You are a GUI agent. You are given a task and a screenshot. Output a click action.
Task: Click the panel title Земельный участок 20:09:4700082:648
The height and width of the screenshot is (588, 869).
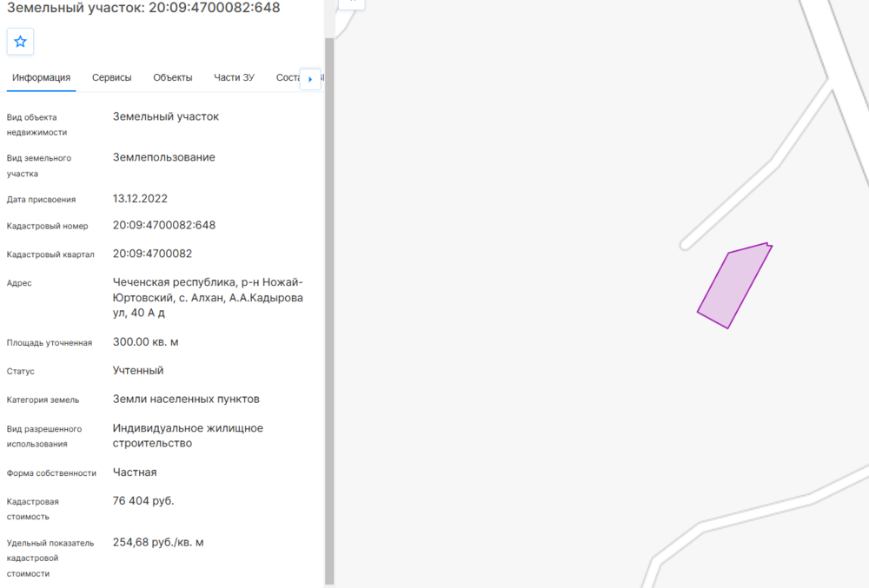pyautogui.click(x=143, y=8)
